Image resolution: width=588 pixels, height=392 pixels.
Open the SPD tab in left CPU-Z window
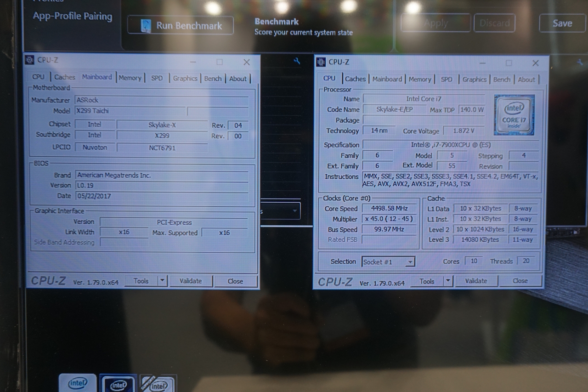tap(157, 78)
